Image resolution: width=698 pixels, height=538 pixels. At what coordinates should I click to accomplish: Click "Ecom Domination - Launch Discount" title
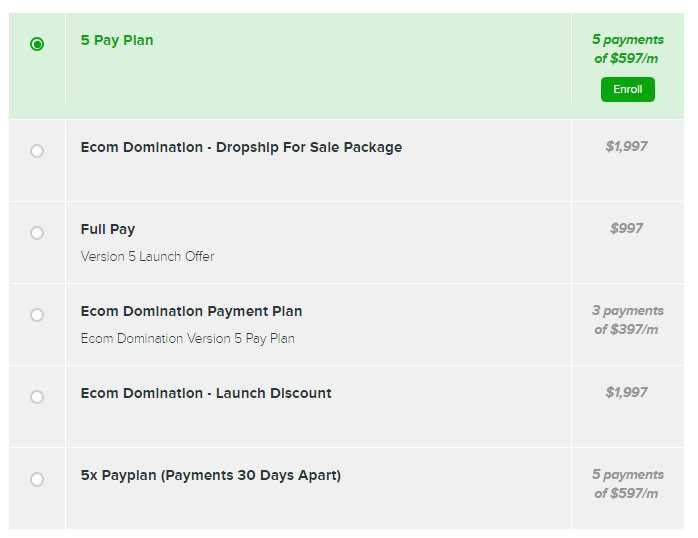point(206,393)
